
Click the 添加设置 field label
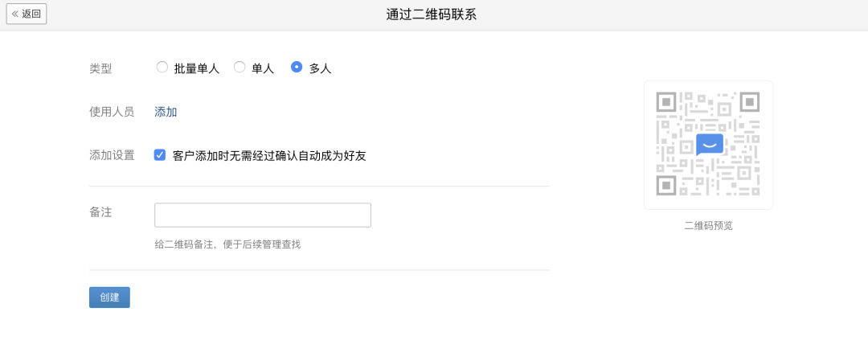(x=112, y=155)
